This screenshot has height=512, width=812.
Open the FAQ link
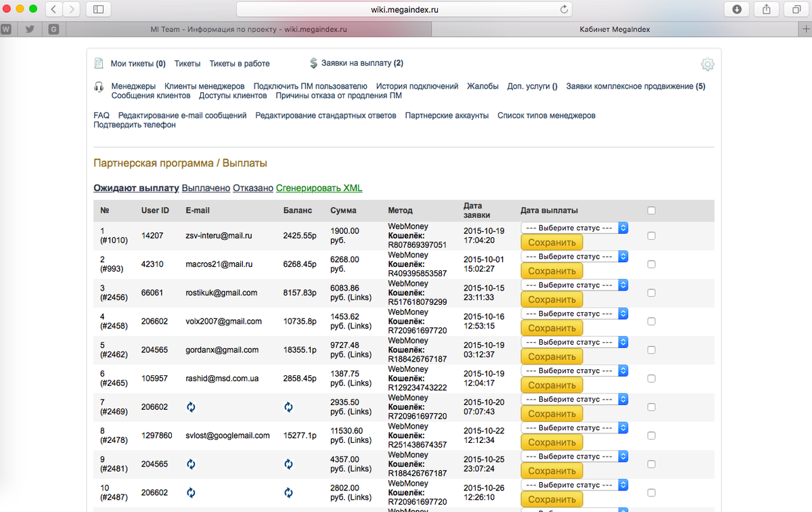coord(101,116)
